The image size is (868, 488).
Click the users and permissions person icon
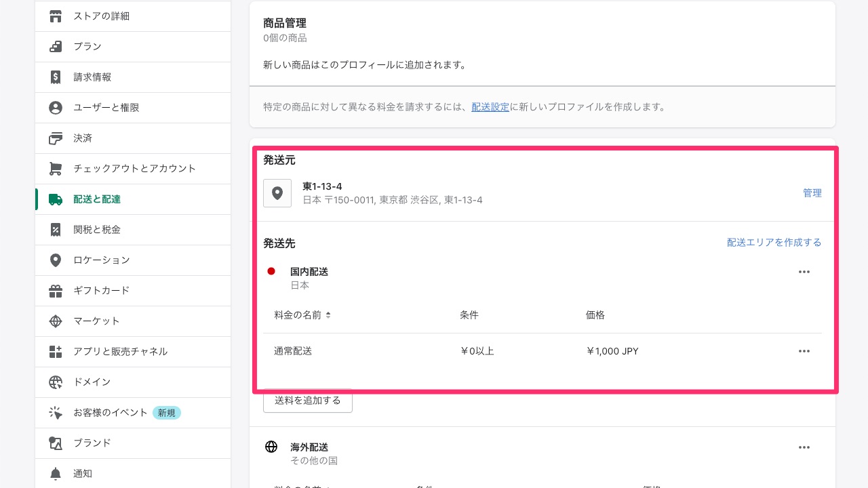(56, 108)
